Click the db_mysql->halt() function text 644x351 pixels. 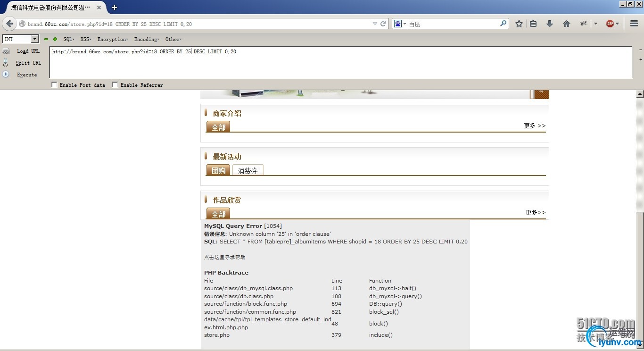(x=393, y=288)
